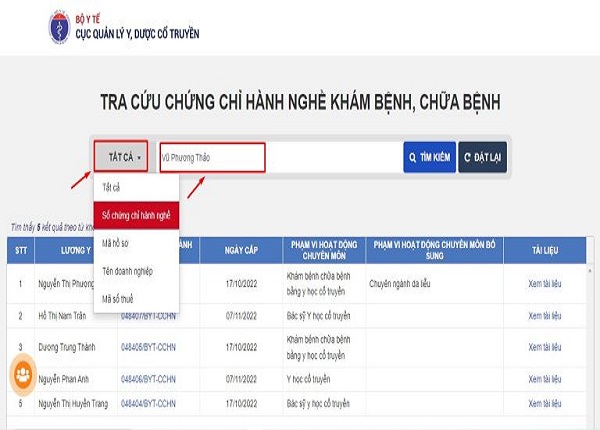Open the orange chat support bubble
The image size is (600, 430).
[23, 375]
